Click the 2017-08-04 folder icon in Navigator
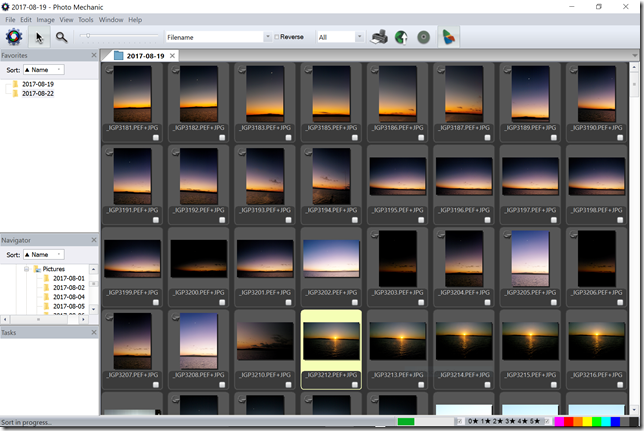The height and width of the screenshot is (431, 644). coord(47,297)
